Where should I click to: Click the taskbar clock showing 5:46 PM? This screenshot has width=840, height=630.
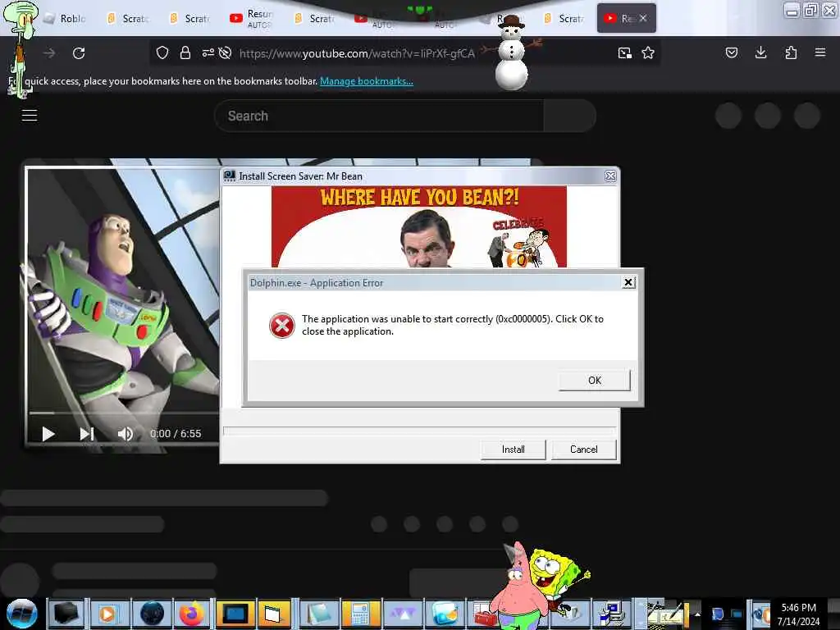tap(798, 614)
